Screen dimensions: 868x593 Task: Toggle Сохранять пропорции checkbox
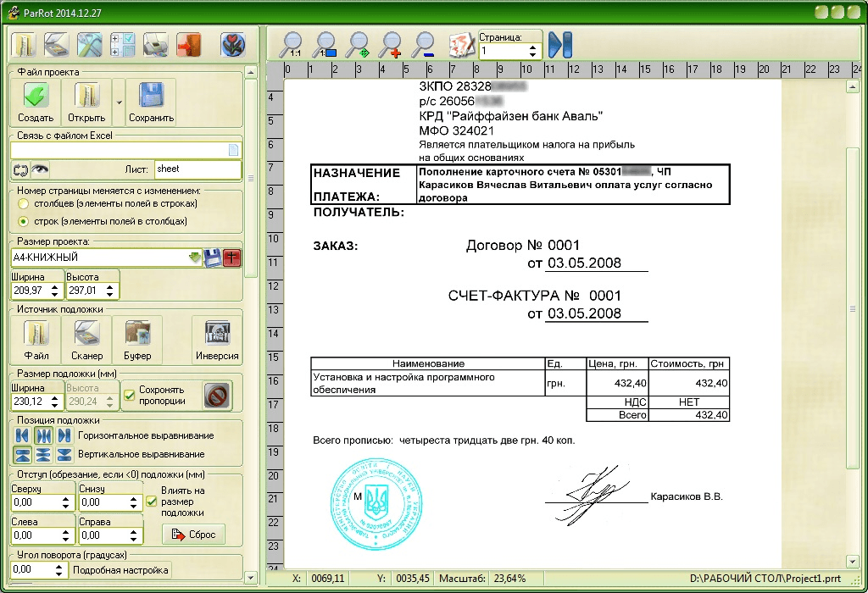click(x=129, y=395)
